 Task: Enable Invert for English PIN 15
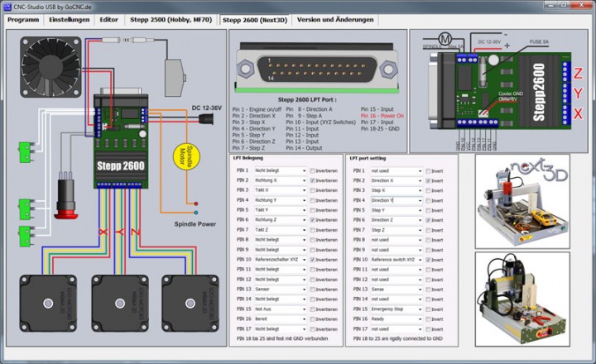coord(428,309)
